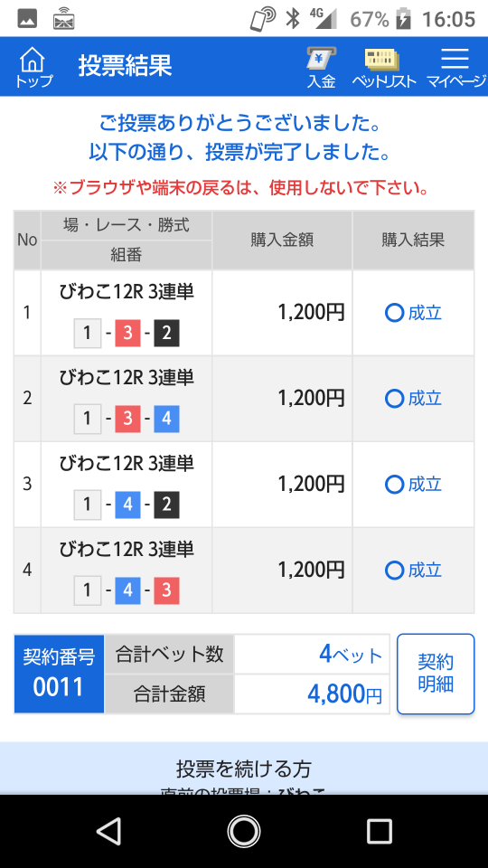Tap black boat number 2 in row 3
The width and height of the screenshot is (488, 868).
pyautogui.click(x=166, y=505)
